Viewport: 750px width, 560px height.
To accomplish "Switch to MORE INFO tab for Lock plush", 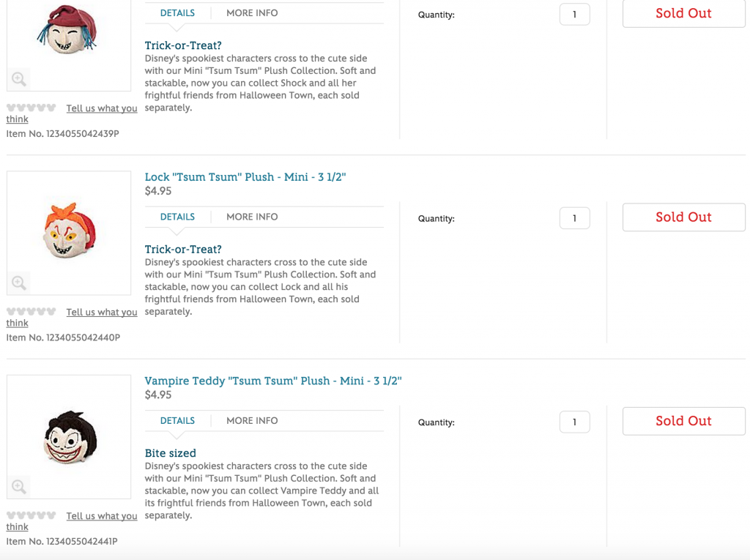I will (x=251, y=217).
